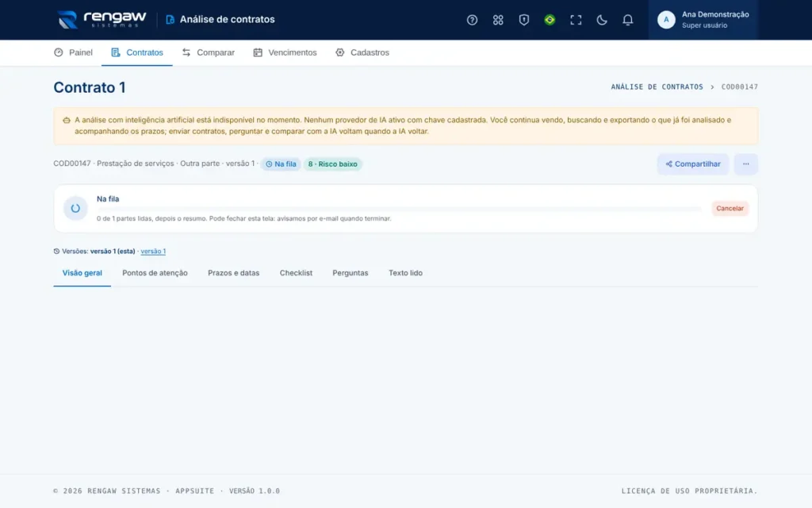
Task: Click the versions history clock icon
Action: [56, 252]
